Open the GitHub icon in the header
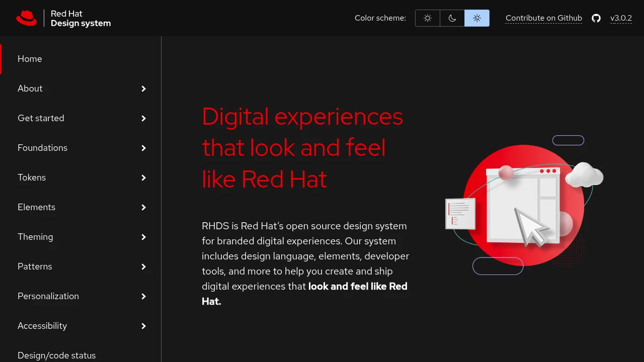644x362 pixels. pos(596,18)
